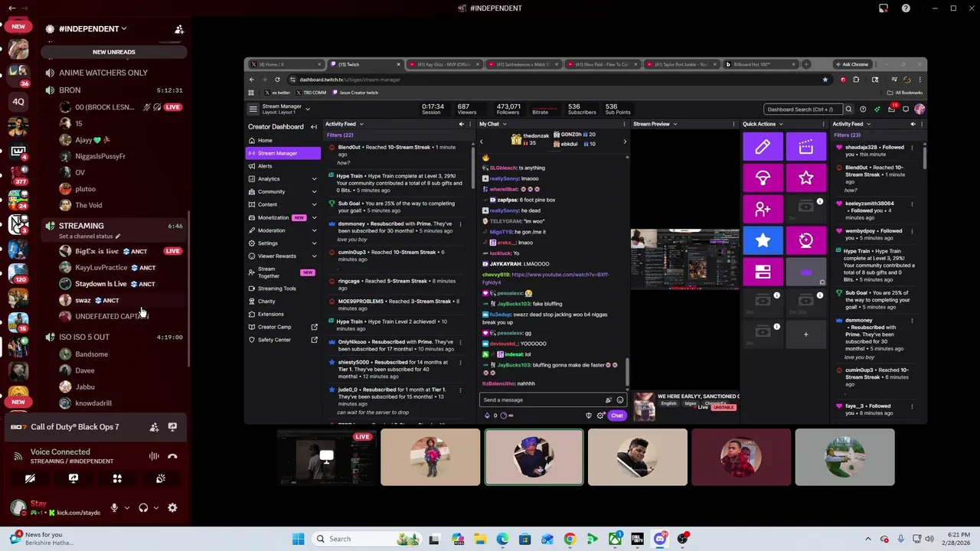This screenshot has height=551, width=980.
Task: Click the clapperboard clip quick action
Action: pyautogui.click(x=805, y=147)
